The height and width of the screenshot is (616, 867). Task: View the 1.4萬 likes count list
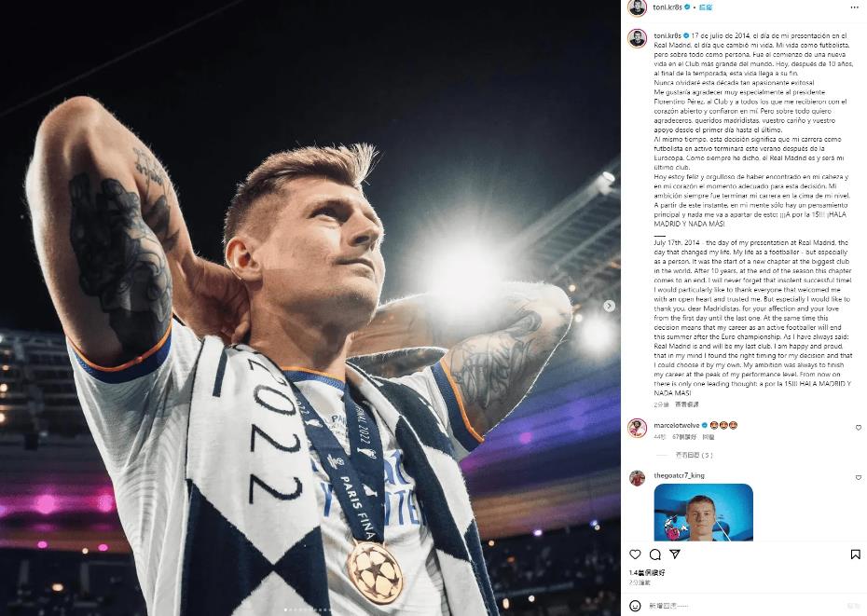(647, 573)
